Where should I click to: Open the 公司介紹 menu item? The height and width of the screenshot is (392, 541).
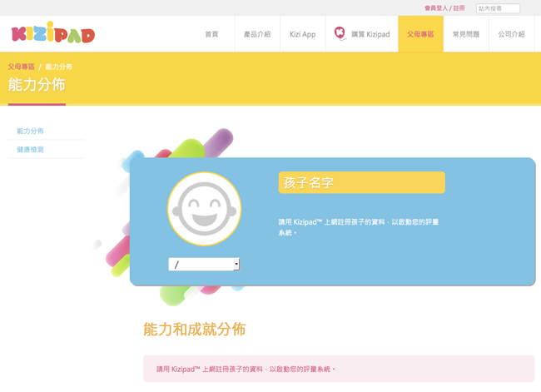point(511,34)
